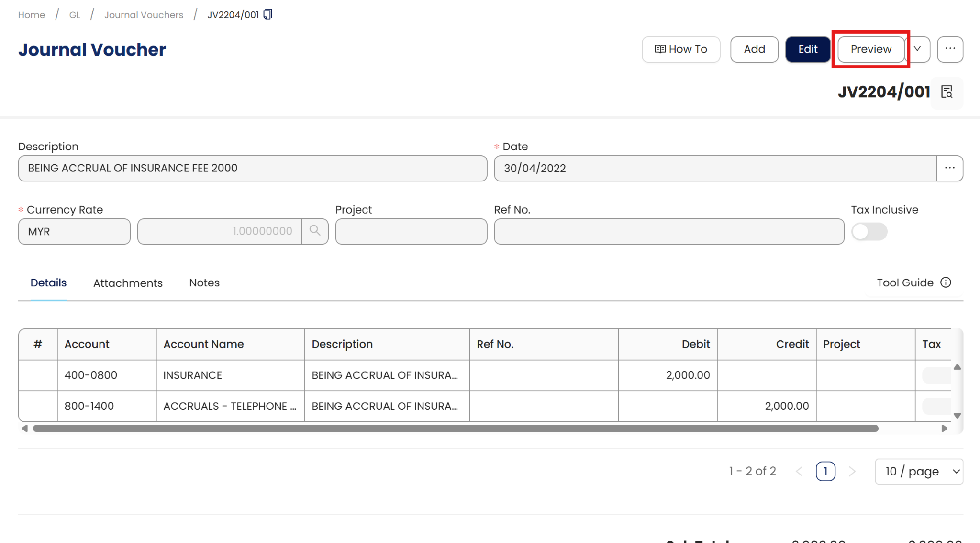Click the copy icon beside JV2204/001 breadcrumb
Image resolution: width=980 pixels, height=543 pixels.
click(x=268, y=14)
